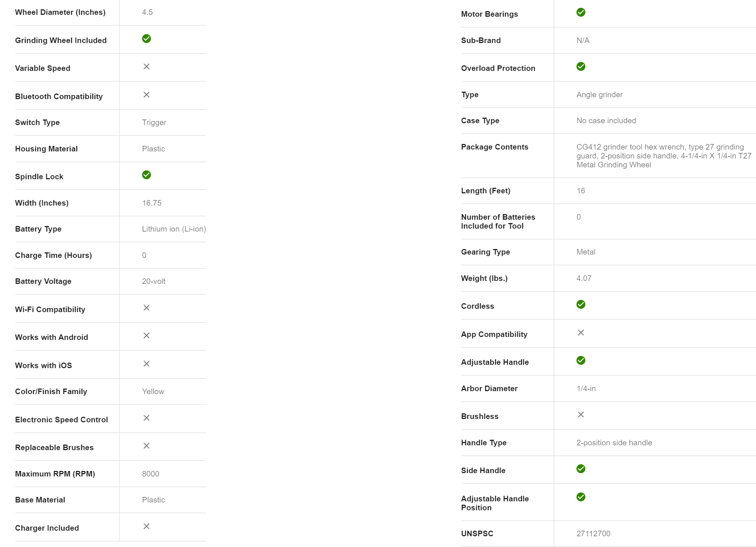The width and height of the screenshot is (756, 547).
Task: Click the Handle Type label
Action: [484, 443]
